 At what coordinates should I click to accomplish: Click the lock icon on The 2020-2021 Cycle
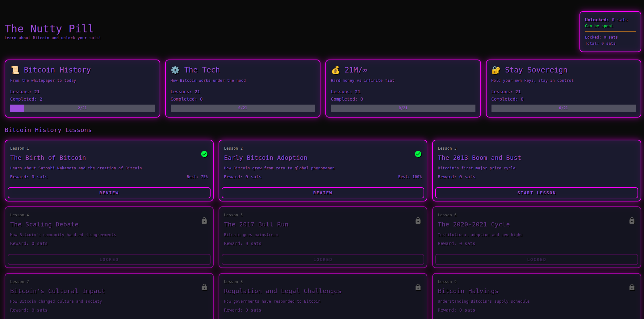632,221
